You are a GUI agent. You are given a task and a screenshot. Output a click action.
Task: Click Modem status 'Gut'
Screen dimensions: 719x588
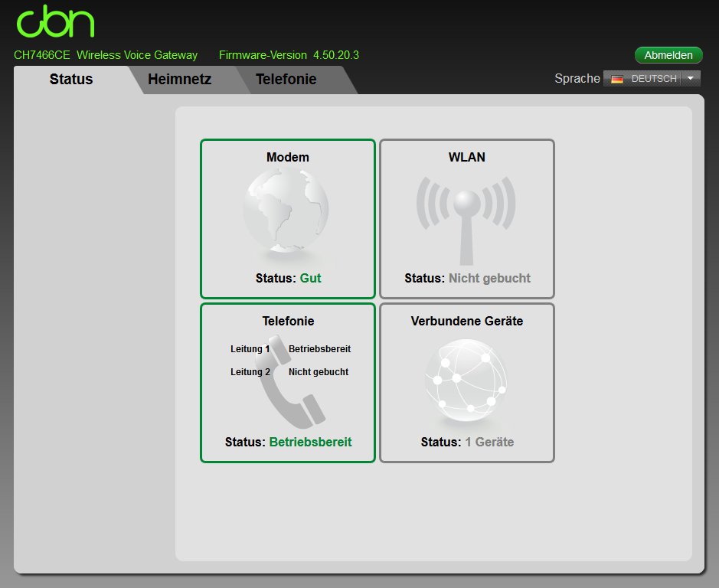click(x=310, y=279)
